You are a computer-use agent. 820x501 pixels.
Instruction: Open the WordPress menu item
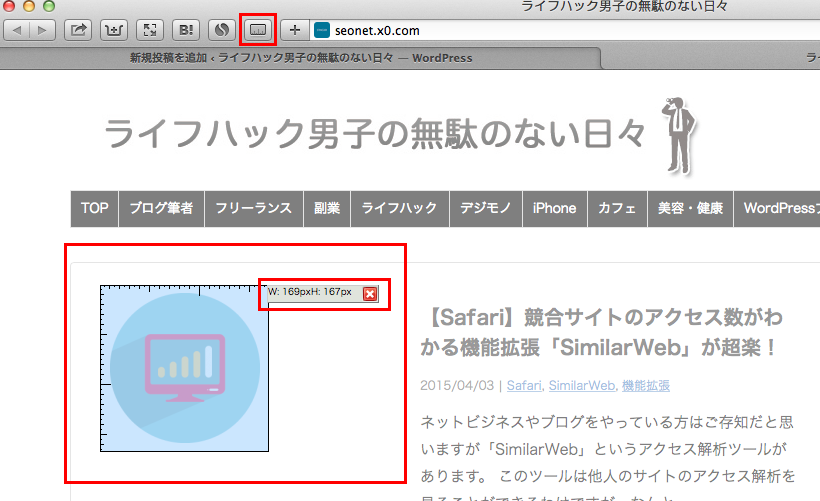[x=777, y=209]
